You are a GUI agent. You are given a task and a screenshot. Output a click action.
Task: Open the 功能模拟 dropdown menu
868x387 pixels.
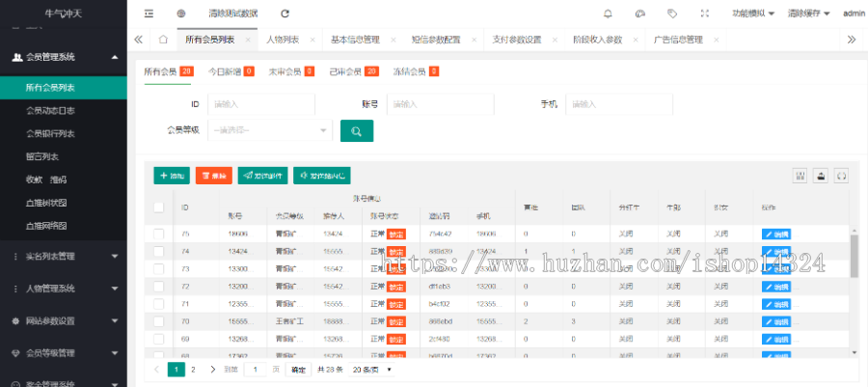tap(753, 14)
